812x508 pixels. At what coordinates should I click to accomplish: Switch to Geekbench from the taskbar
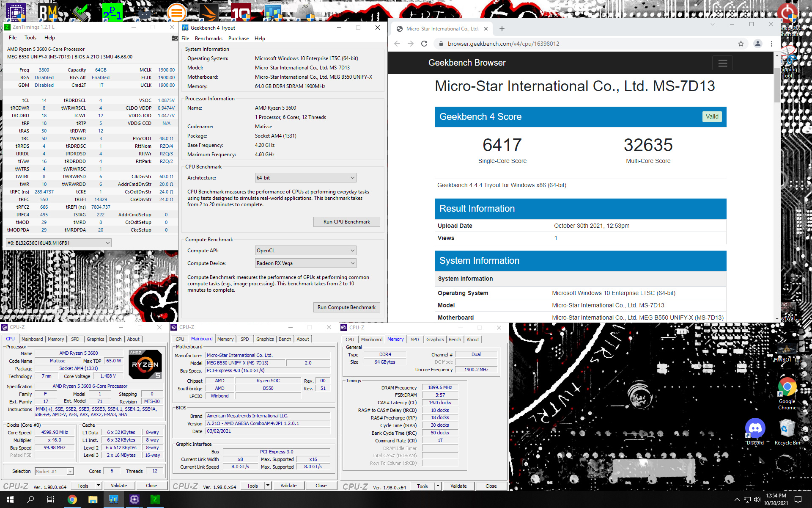[x=113, y=500]
